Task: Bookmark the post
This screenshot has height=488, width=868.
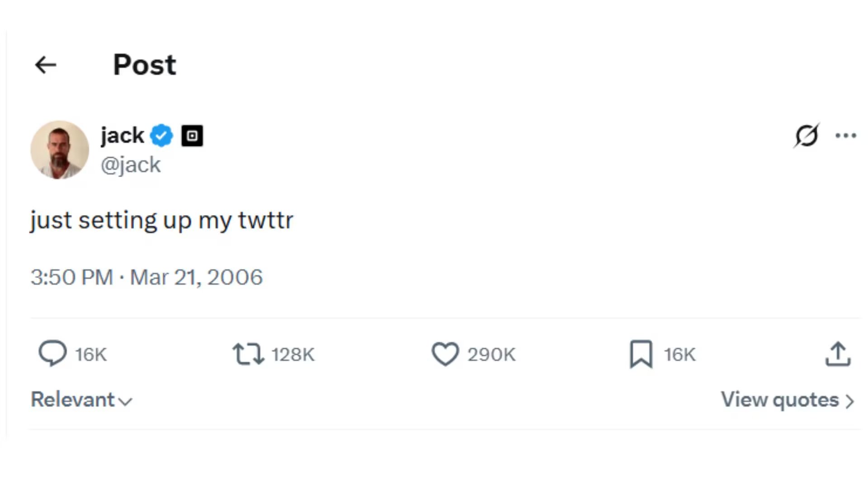Action: click(x=641, y=354)
